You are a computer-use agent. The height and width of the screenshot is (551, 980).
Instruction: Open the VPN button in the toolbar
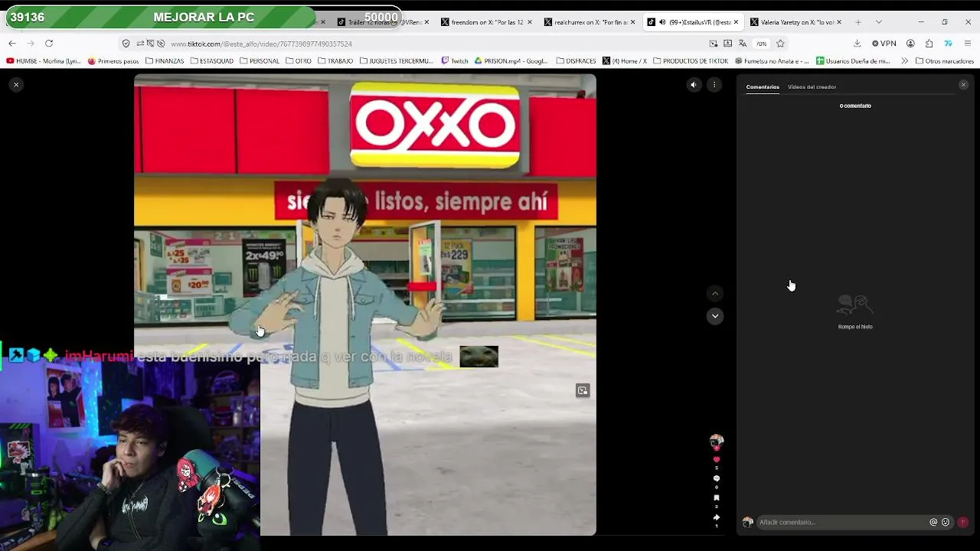coord(884,44)
